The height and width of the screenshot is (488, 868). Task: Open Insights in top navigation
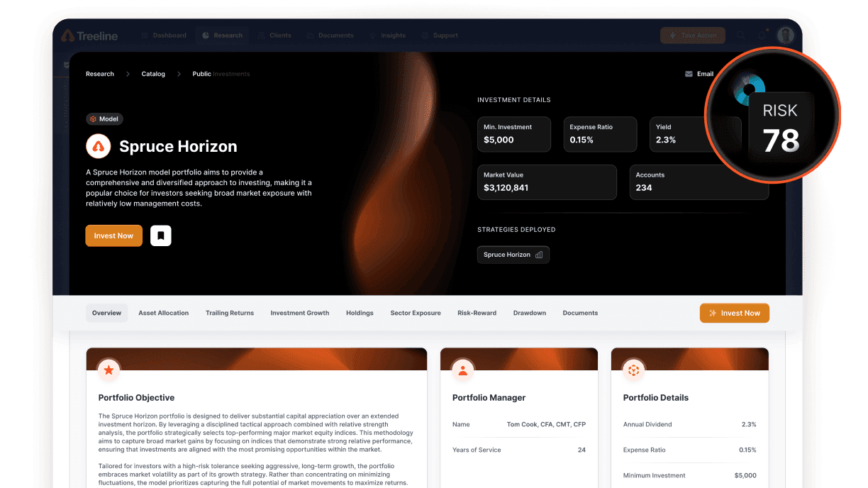click(x=388, y=35)
